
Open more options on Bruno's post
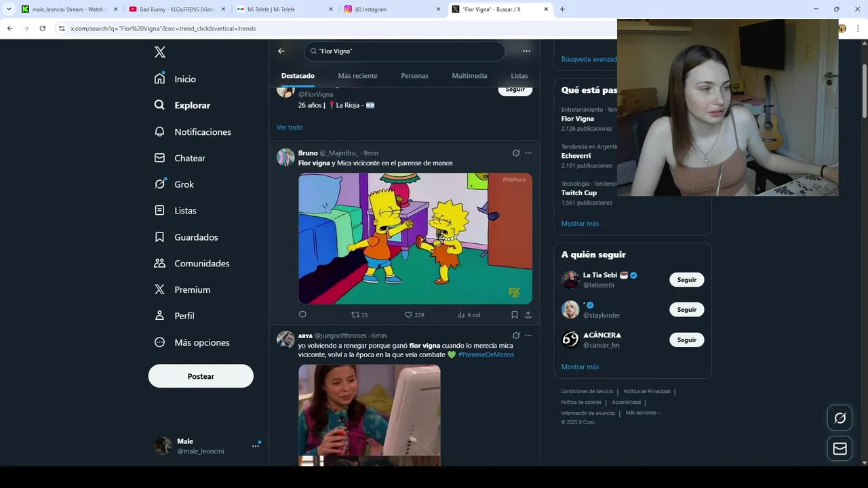point(528,153)
